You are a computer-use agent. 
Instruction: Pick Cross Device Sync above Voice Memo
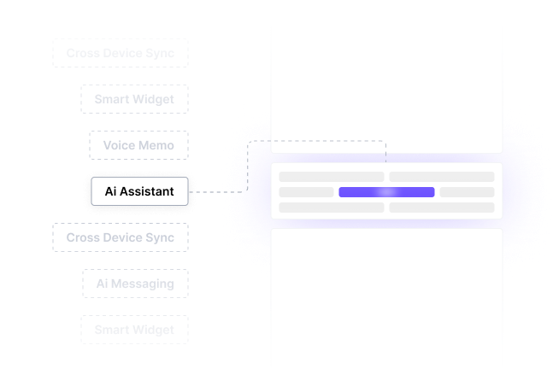click(120, 53)
